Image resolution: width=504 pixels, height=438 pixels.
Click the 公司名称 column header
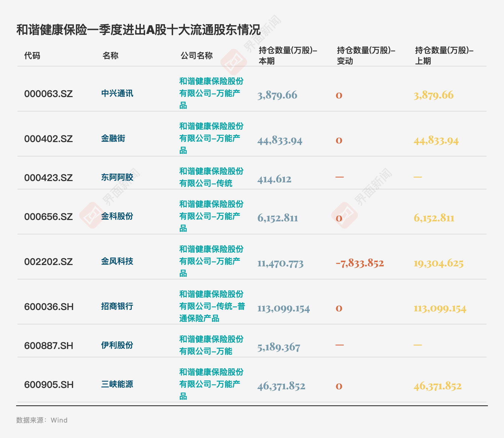pyautogui.click(x=197, y=55)
